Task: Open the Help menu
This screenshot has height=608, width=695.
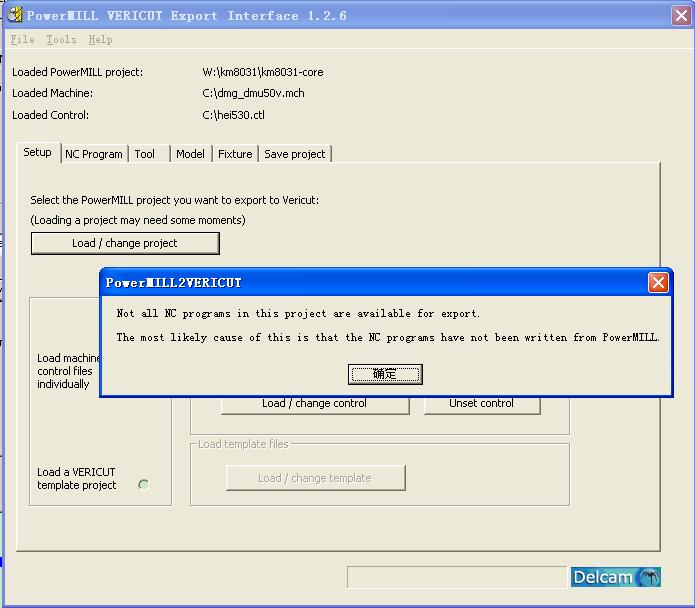Action: coord(100,39)
